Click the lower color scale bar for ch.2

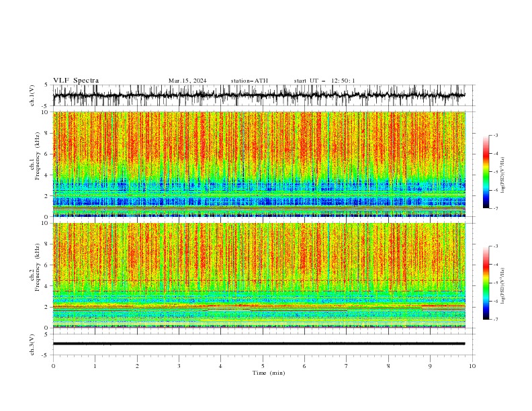tap(486, 283)
